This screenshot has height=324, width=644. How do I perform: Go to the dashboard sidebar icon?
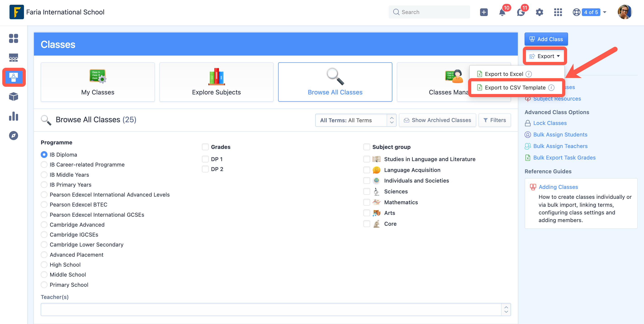coord(14,38)
